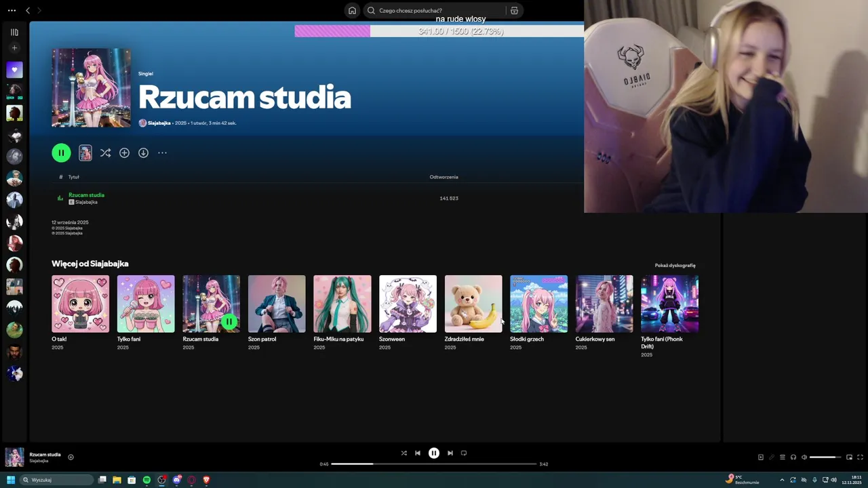Screen dimensions: 868x488
Task: Skip to next track
Action: click(x=450, y=453)
